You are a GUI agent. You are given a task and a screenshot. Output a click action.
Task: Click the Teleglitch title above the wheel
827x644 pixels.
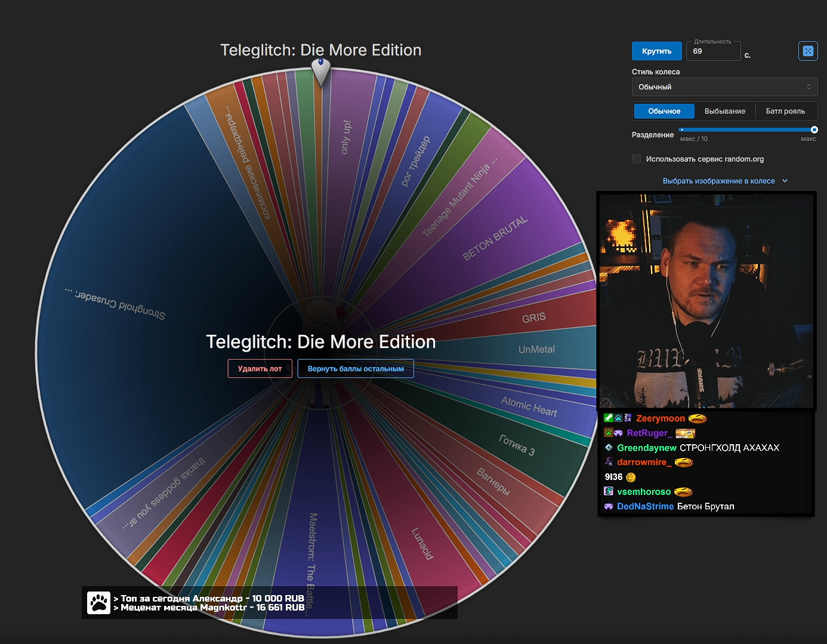click(321, 50)
